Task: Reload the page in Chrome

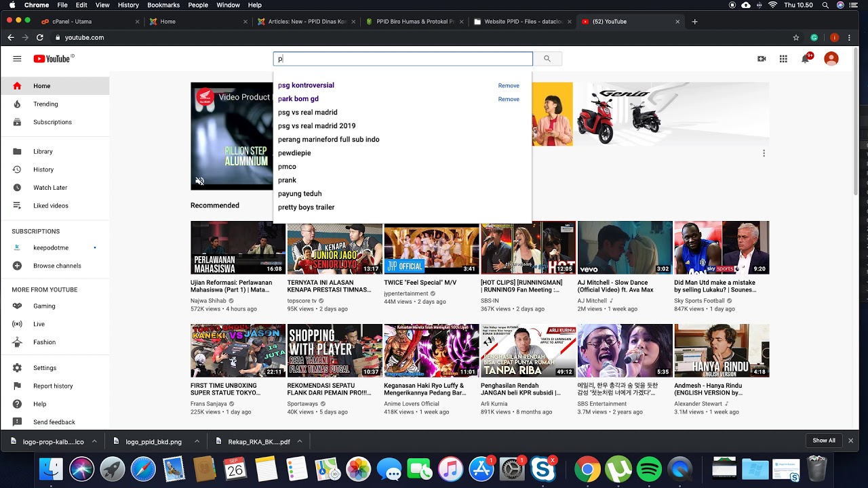Action: 40,37
